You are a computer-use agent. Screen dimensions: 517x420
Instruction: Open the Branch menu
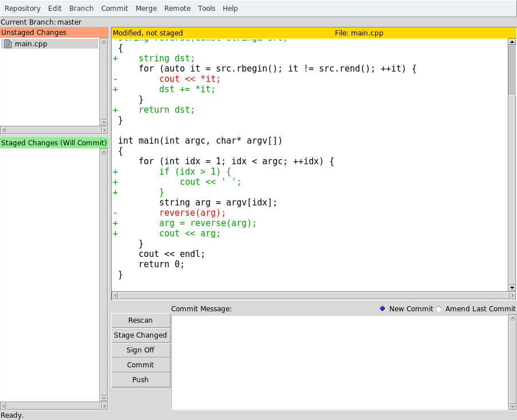tap(81, 8)
